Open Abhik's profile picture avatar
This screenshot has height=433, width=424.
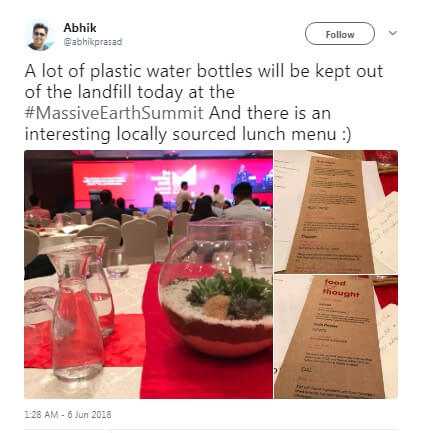pos(41,36)
